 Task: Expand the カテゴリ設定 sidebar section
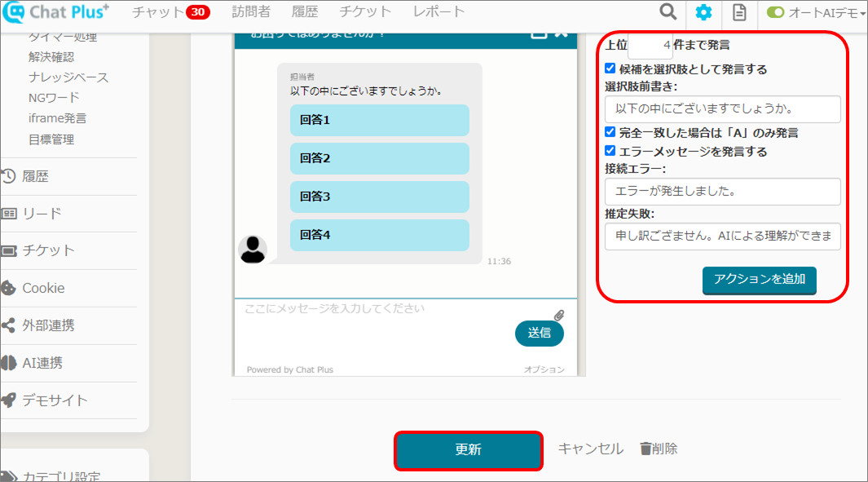tap(61, 476)
